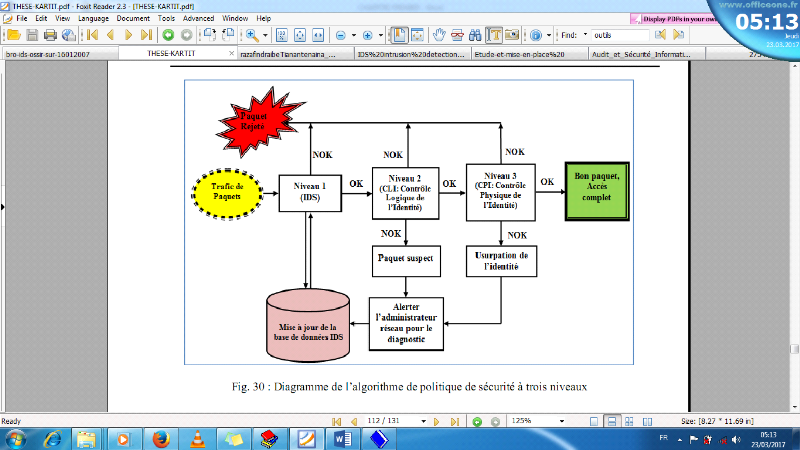Select the Hand tool

click(439, 35)
